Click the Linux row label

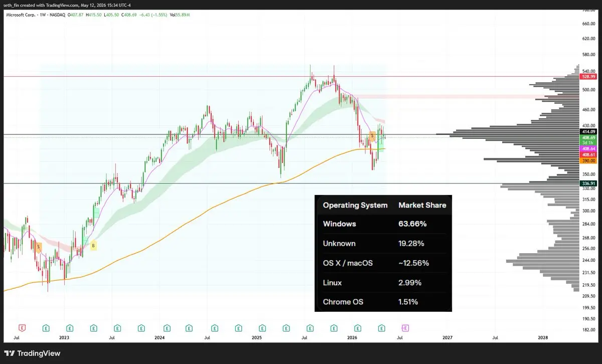point(332,283)
